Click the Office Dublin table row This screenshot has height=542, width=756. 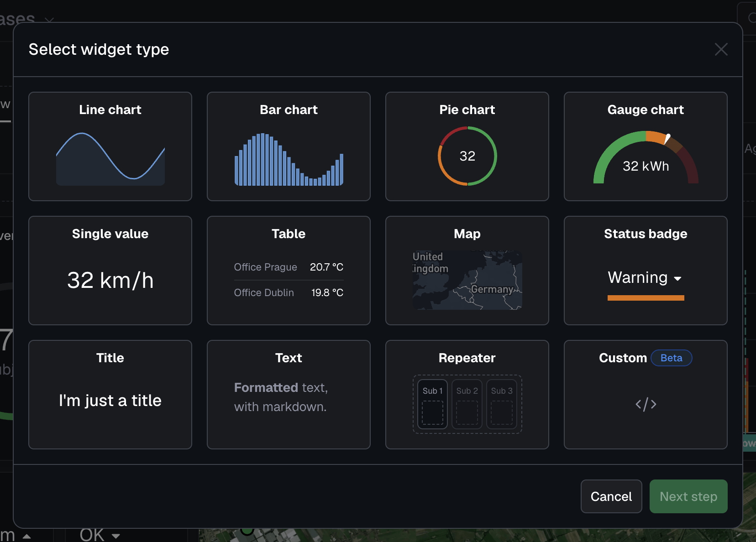pos(289,293)
